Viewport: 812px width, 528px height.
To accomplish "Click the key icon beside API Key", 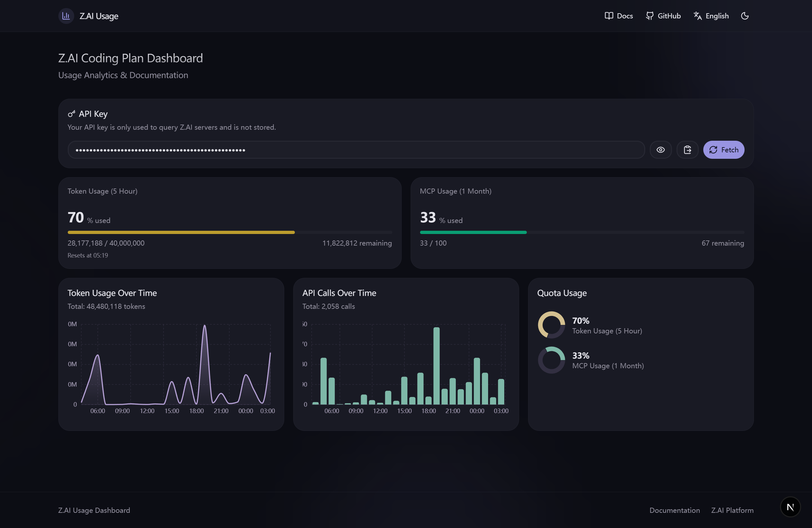I will click(71, 114).
